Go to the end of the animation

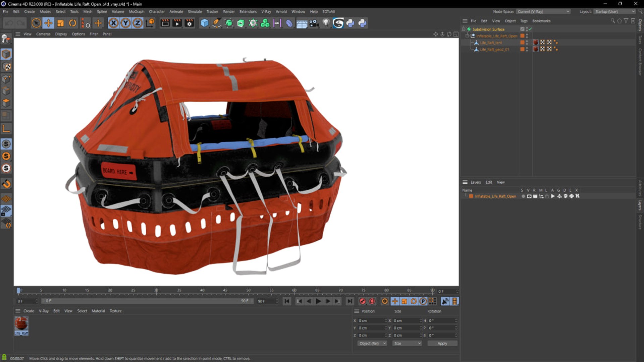350,301
